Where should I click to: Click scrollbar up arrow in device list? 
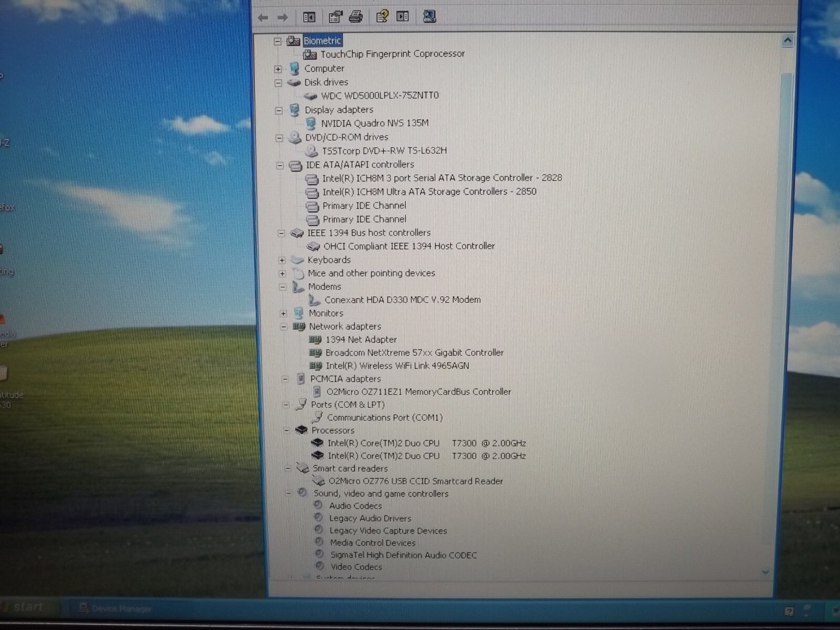click(x=787, y=40)
